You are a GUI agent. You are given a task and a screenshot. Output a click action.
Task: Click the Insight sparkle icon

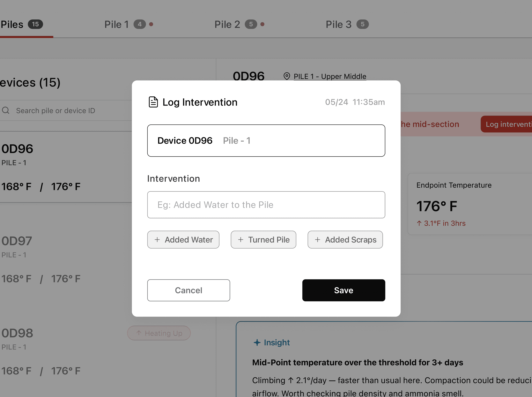(x=257, y=342)
